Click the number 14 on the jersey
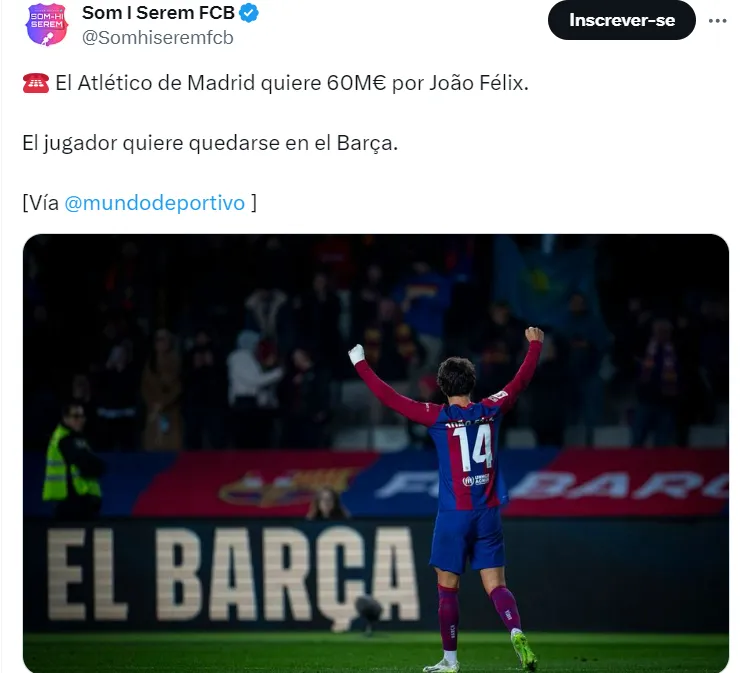 tap(472, 447)
